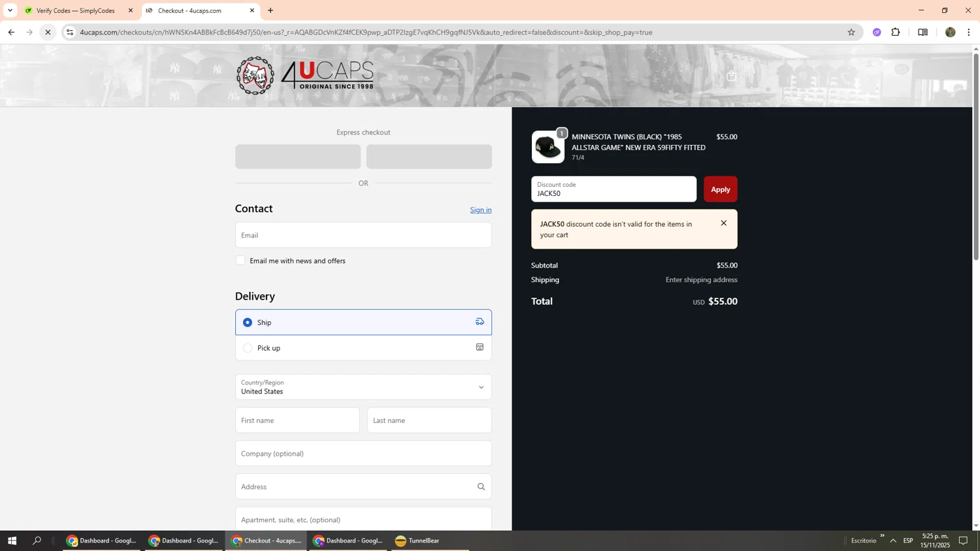Viewport: 980px width, 551px height.
Task: Open the notification center icon
Action: click(963, 541)
